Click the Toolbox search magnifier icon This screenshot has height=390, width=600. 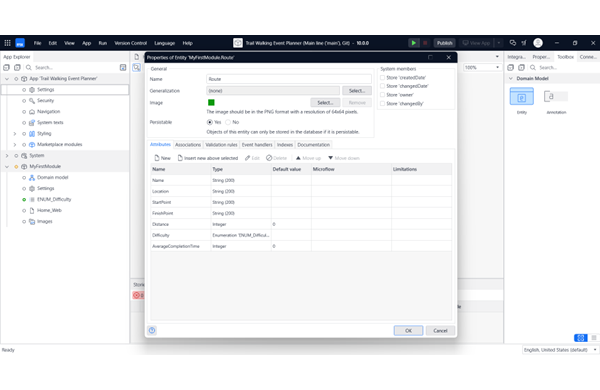click(x=533, y=67)
